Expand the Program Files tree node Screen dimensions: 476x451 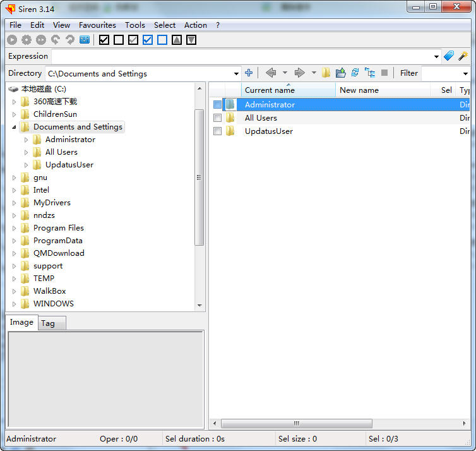point(14,228)
